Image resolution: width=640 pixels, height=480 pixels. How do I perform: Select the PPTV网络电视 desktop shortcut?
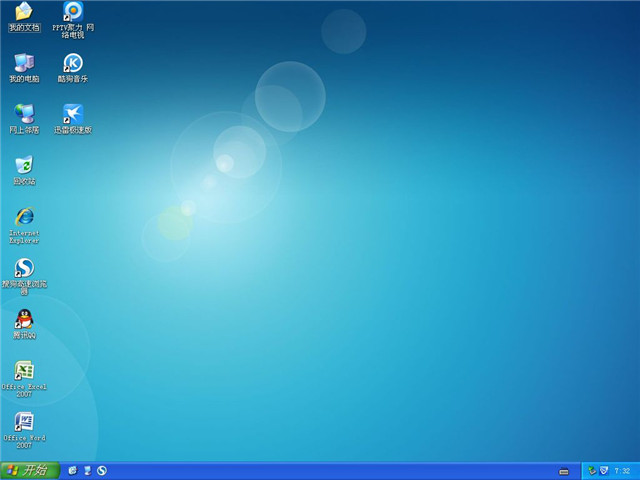(73, 13)
